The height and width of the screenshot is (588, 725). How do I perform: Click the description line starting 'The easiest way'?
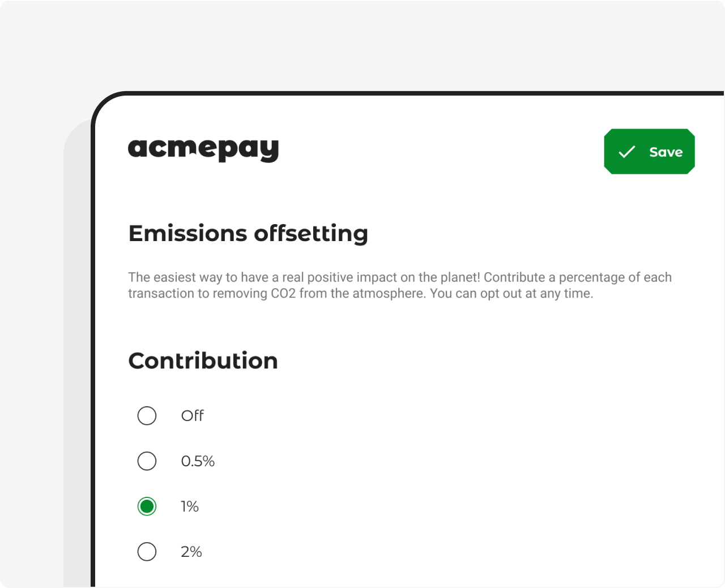click(399, 277)
